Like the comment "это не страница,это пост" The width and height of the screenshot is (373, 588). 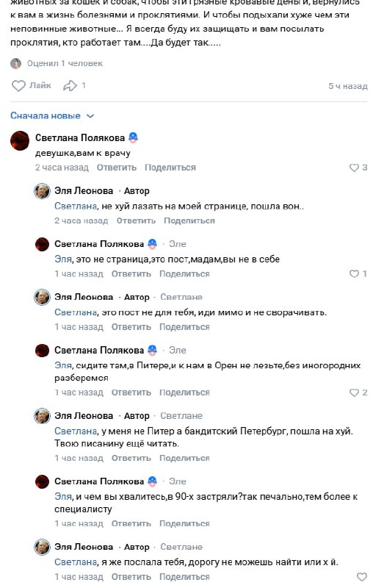354,273
